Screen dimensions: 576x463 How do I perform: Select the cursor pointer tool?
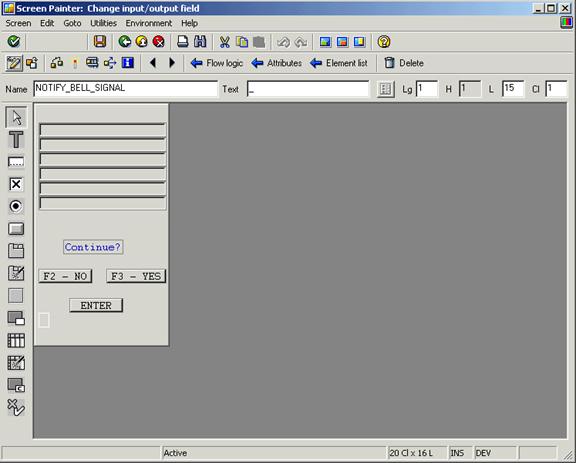(x=16, y=117)
